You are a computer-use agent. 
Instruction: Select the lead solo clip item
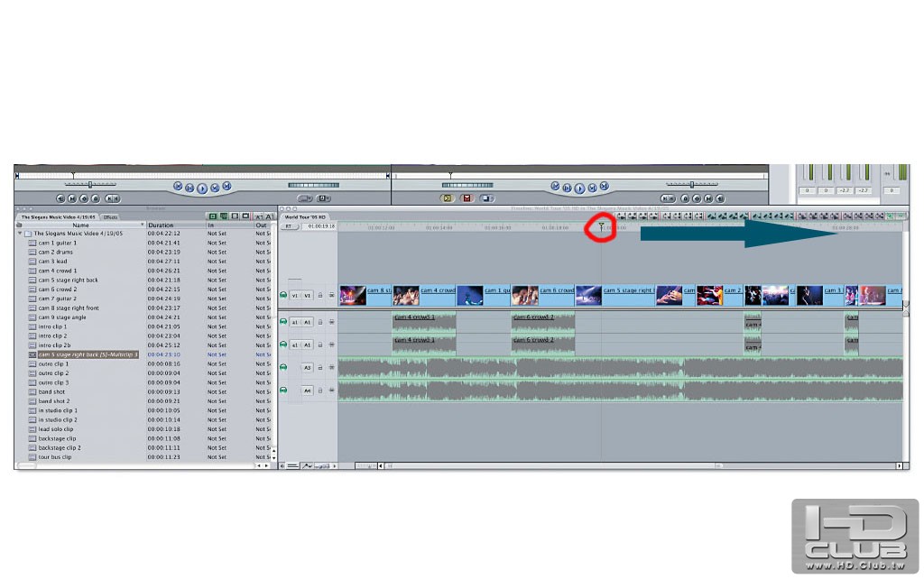pos(55,428)
